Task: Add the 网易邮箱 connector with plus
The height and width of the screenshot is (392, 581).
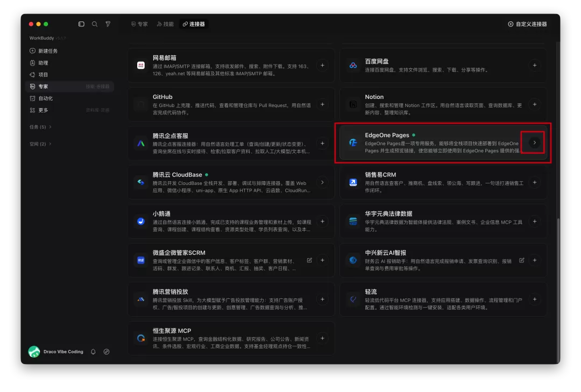Action: (322, 66)
